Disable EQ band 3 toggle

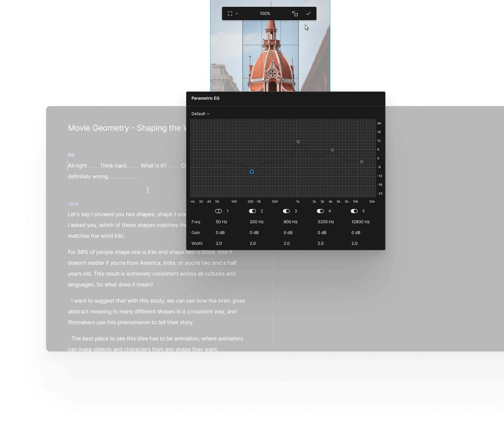click(x=286, y=211)
